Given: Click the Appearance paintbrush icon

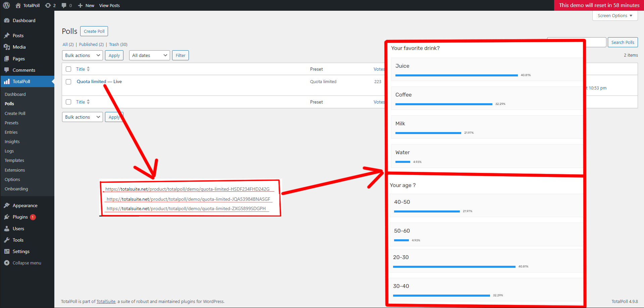Looking at the screenshot, I should (7, 205).
